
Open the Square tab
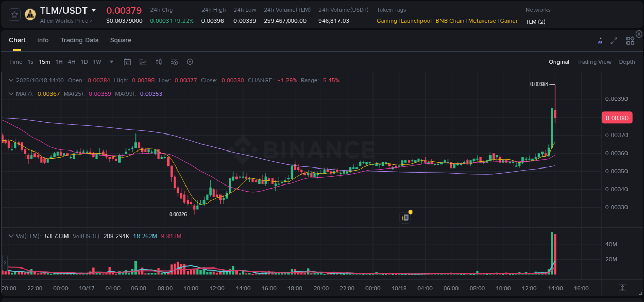(121, 40)
